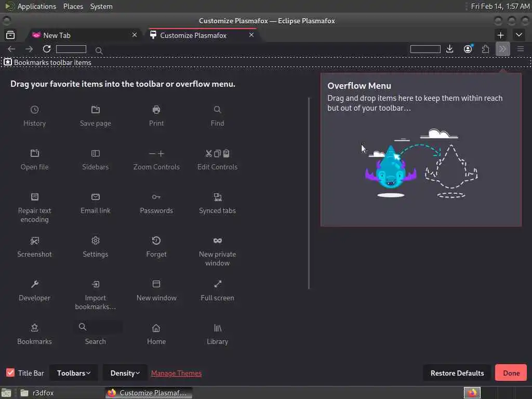This screenshot has width=532, height=399.
Task: Click the Repair text encoding icon
Action: pyautogui.click(x=34, y=197)
